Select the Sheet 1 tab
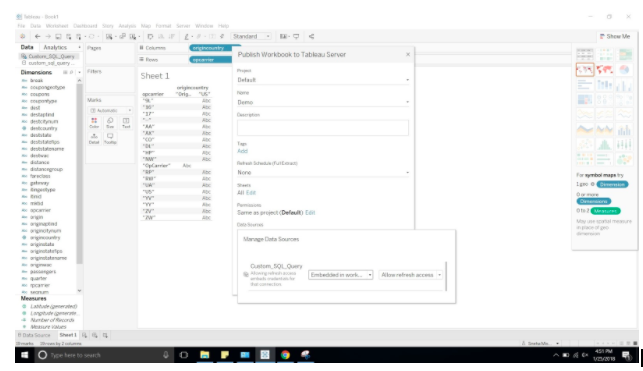643x371 pixels. tap(68, 335)
